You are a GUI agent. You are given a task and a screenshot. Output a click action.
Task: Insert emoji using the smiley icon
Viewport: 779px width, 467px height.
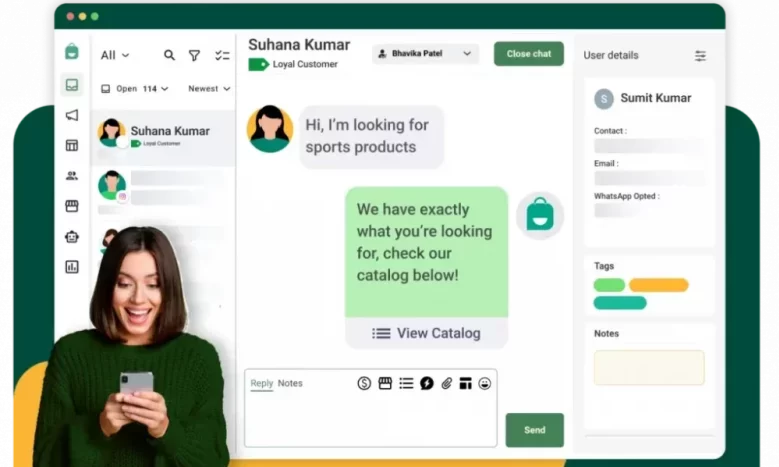(485, 383)
